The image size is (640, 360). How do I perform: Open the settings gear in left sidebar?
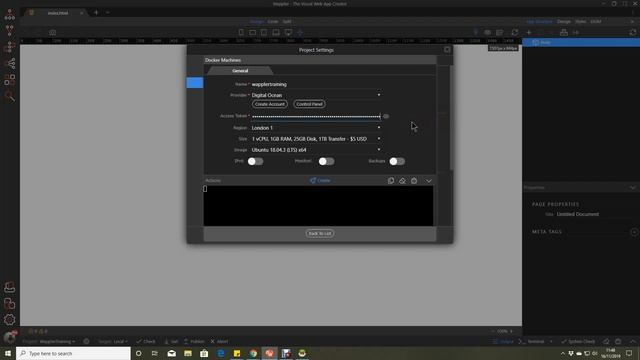(9, 320)
